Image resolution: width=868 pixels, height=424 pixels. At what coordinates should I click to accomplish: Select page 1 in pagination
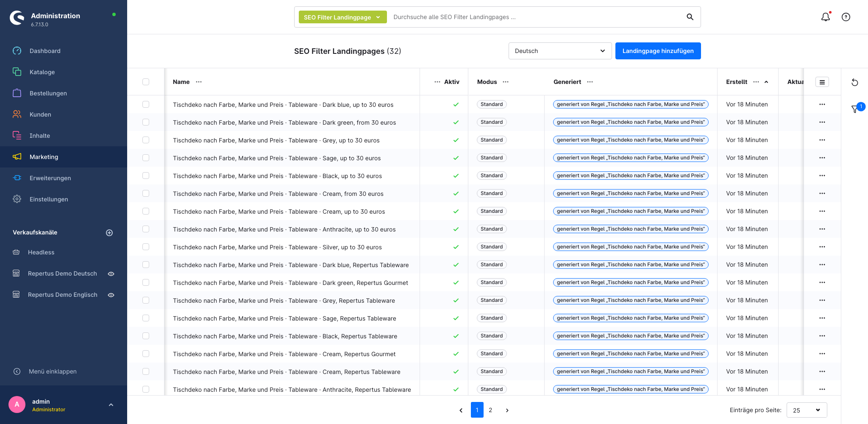click(x=477, y=410)
